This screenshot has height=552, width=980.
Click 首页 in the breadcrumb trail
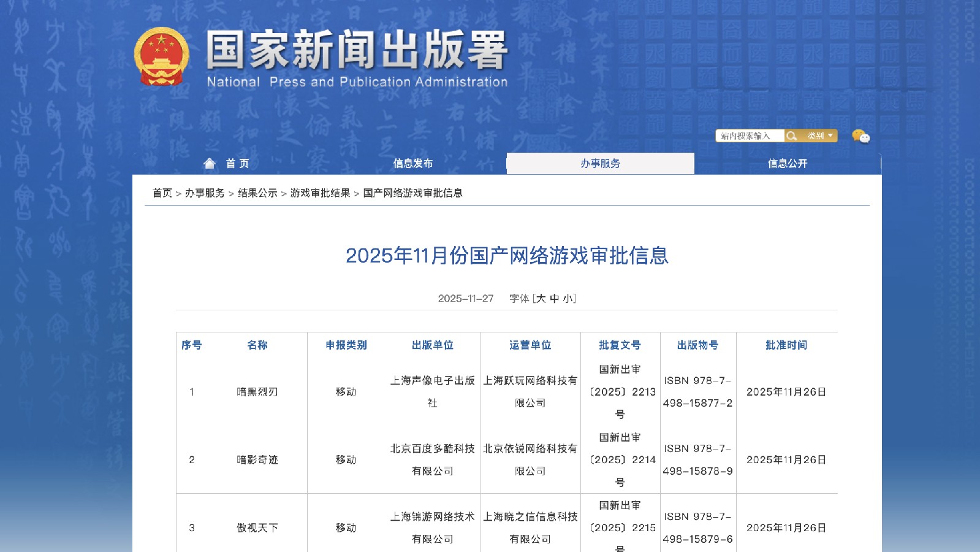pos(162,193)
